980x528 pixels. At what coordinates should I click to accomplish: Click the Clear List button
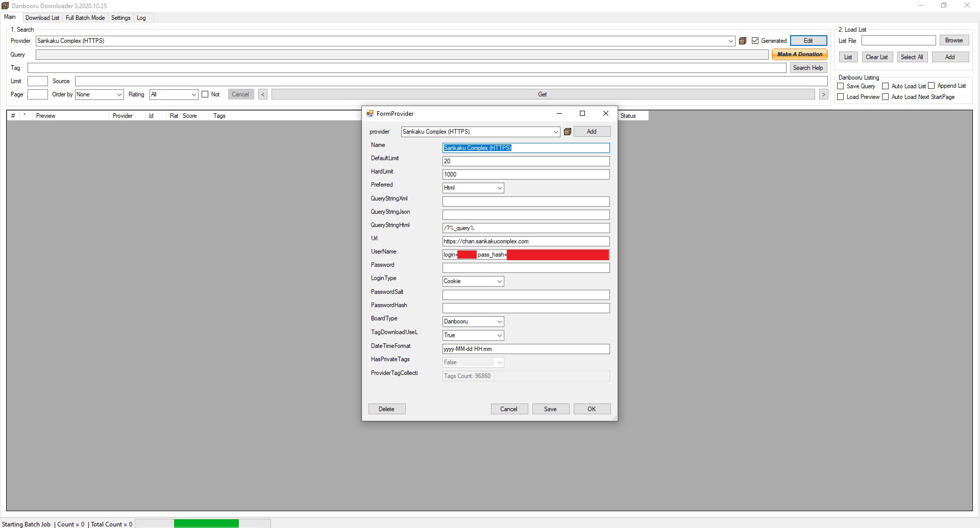[876, 57]
